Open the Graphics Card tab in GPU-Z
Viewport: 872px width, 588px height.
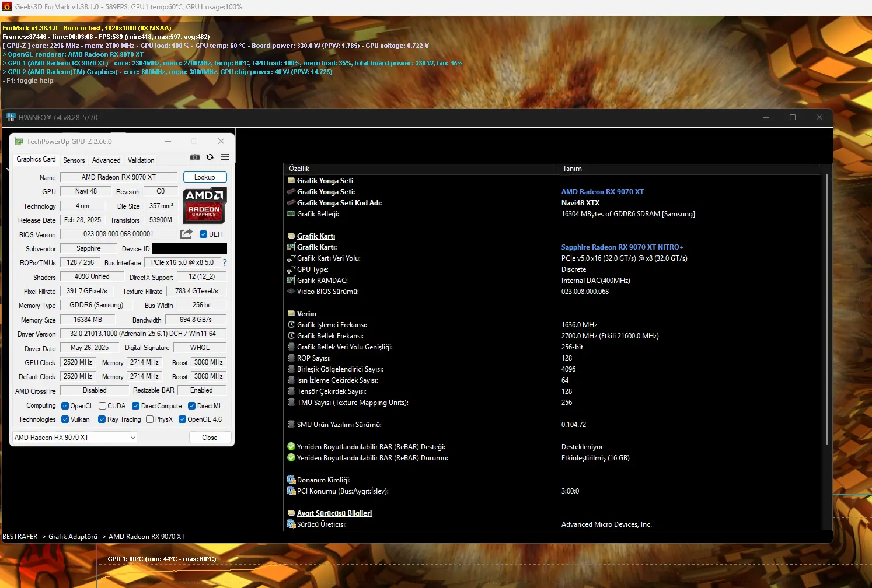click(x=36, y=159)
